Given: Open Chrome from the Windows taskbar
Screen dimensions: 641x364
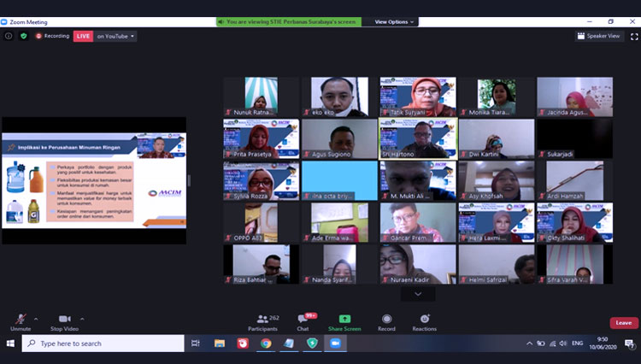Looking at the screenshot, I should coord(266,343).
